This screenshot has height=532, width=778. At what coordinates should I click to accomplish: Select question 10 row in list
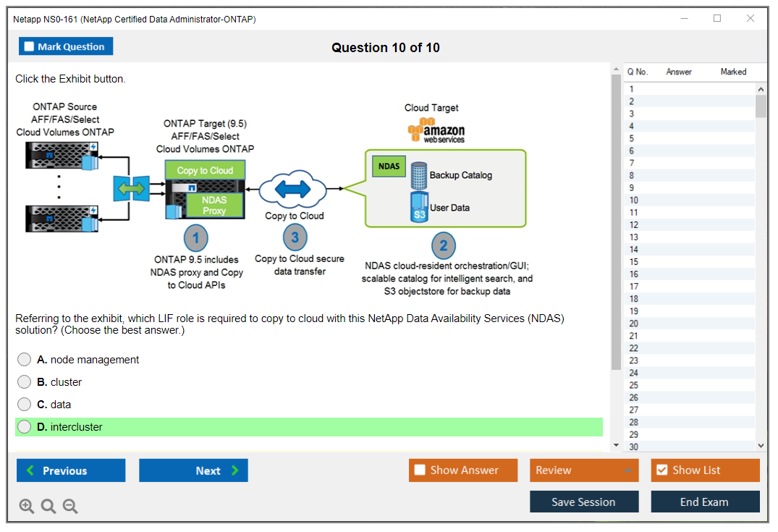pos(688,200)
